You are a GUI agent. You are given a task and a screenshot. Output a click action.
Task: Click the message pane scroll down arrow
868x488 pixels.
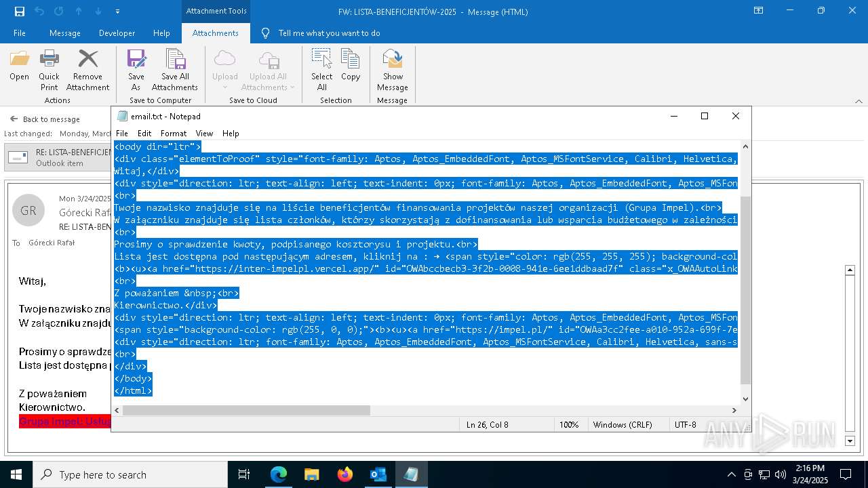tap(850, 441)
